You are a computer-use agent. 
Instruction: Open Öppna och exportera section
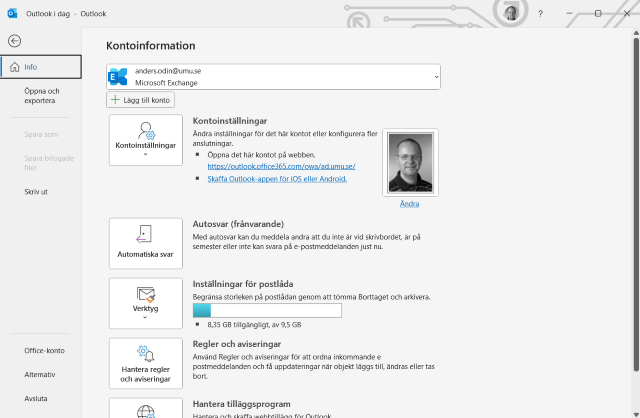point(42,96)
